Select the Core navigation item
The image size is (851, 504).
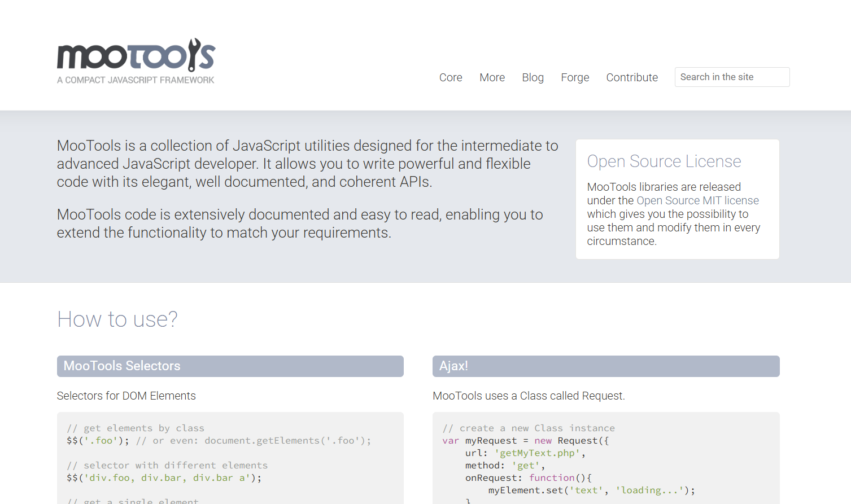click(450, 77)
